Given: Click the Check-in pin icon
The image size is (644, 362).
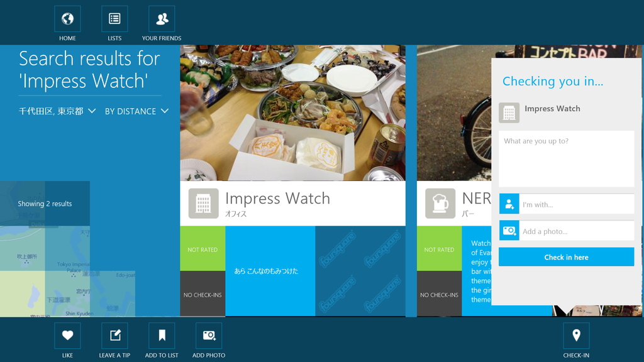Looking at the screenshot, I should click(576, 336).
